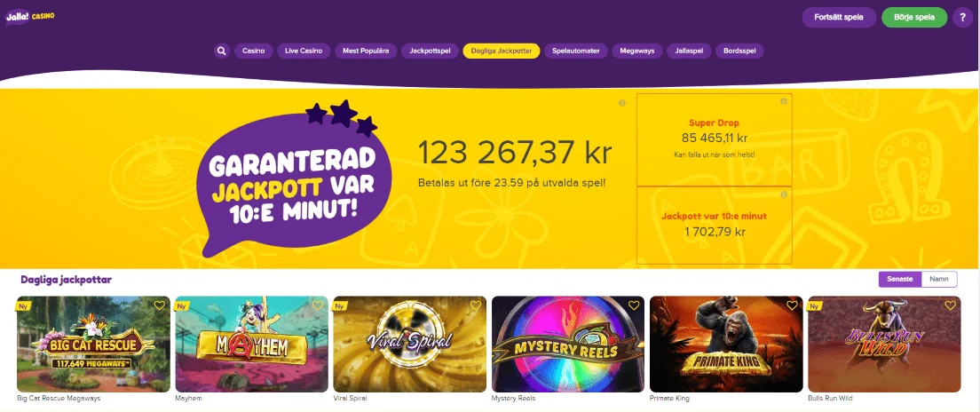980x412 pixels.
Task: Click the help question mark icon
Action: (x=962, y=18)
